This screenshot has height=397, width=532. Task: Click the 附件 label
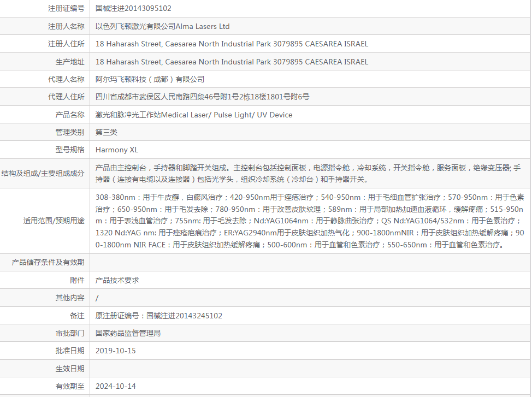tap(77, 280)
